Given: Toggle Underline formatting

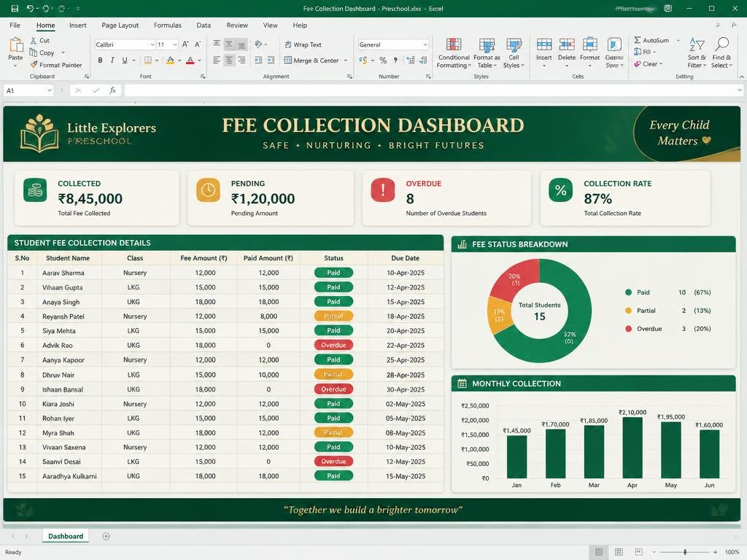Looking at the screenshot, I should (125, 60).
